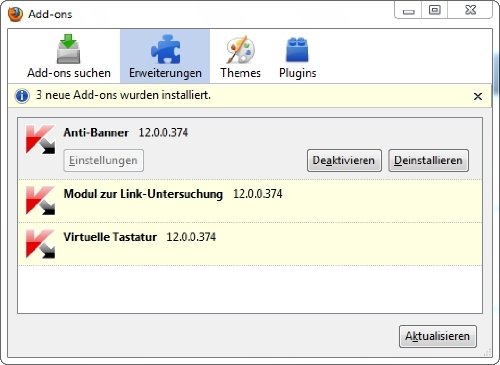Select the Anti-Banner extension title
Image resolution: width=500 pixels, height=365 pixels.
pyautogui.click(x=96, y=132)
